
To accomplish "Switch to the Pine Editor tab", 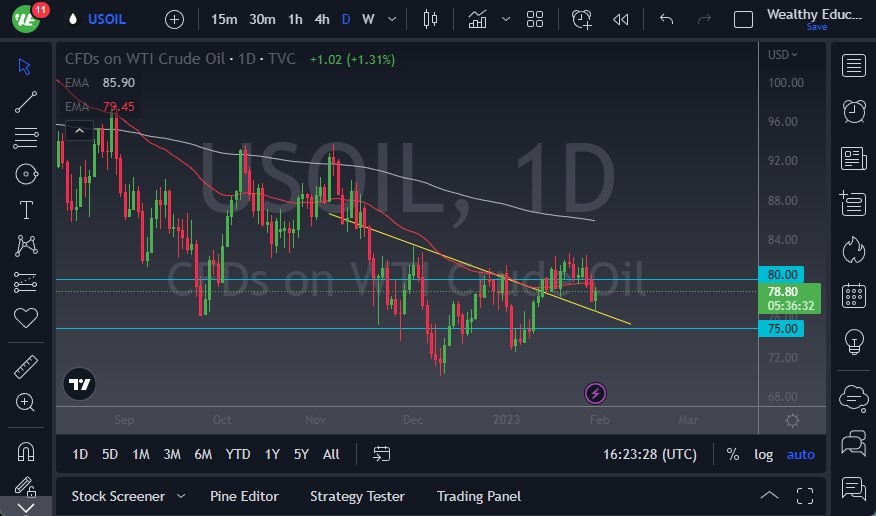I will 244,496.
